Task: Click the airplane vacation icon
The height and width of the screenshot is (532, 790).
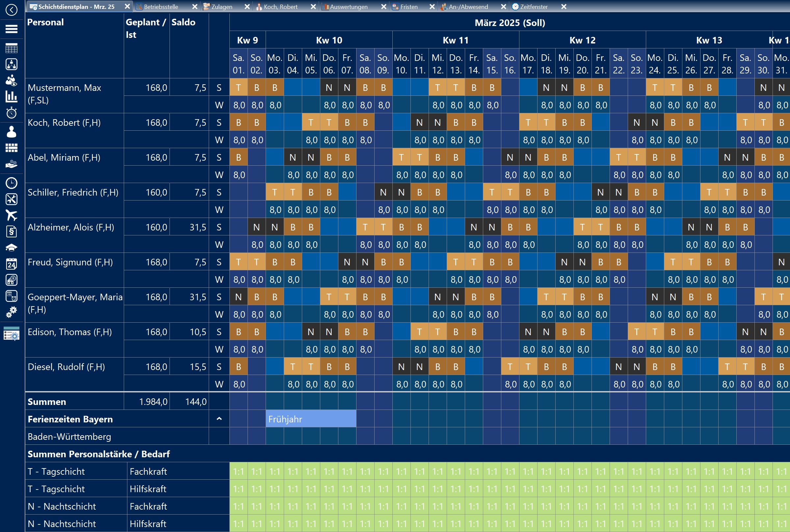Action: pos(12,215)
